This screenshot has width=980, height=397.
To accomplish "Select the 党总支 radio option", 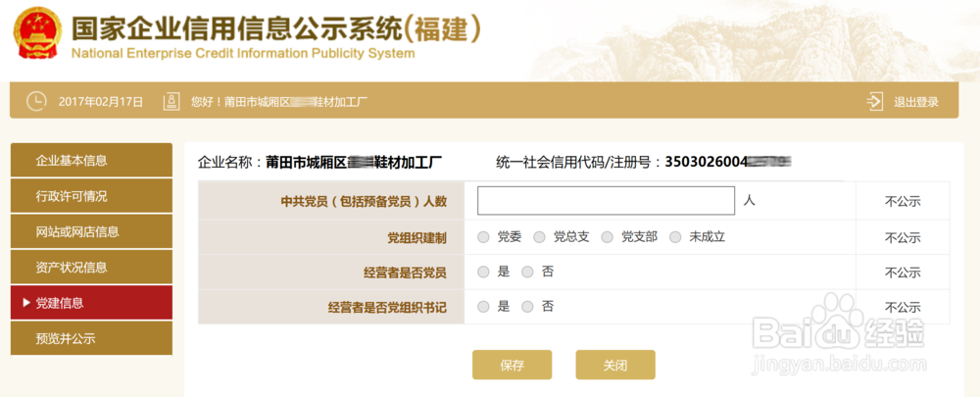I will (x=539, y=237).
